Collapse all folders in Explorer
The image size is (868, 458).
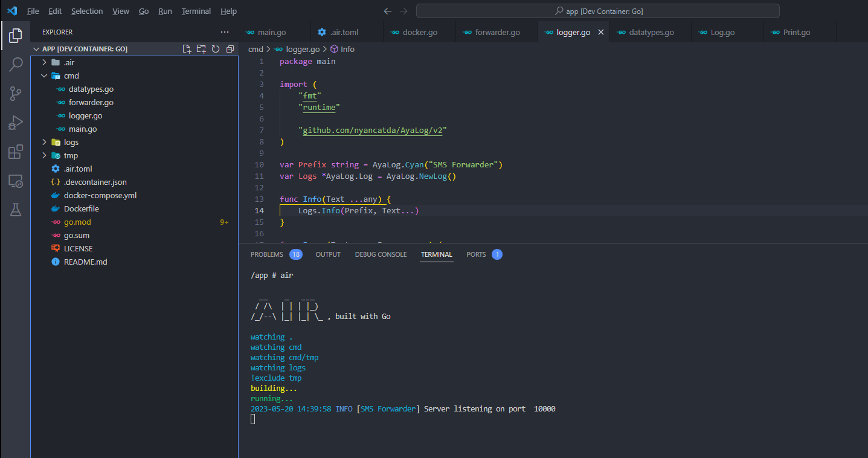[230, 49]
